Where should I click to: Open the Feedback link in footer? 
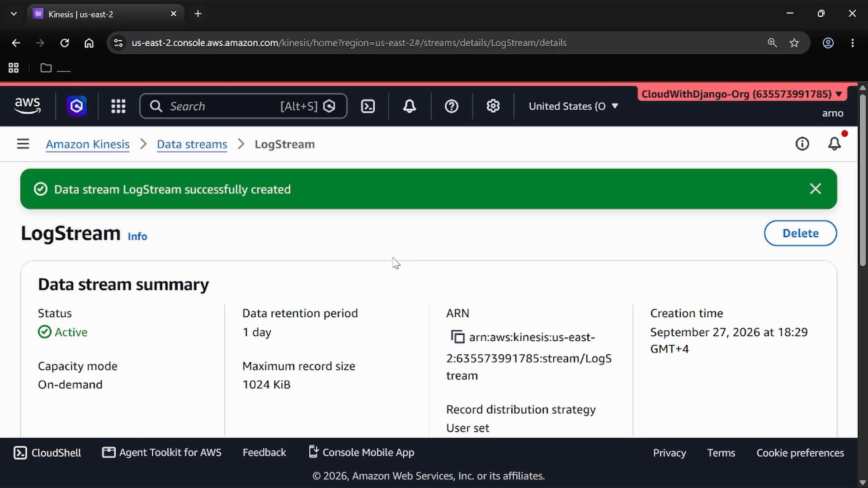pyautogui.click(x=264, y=453)
